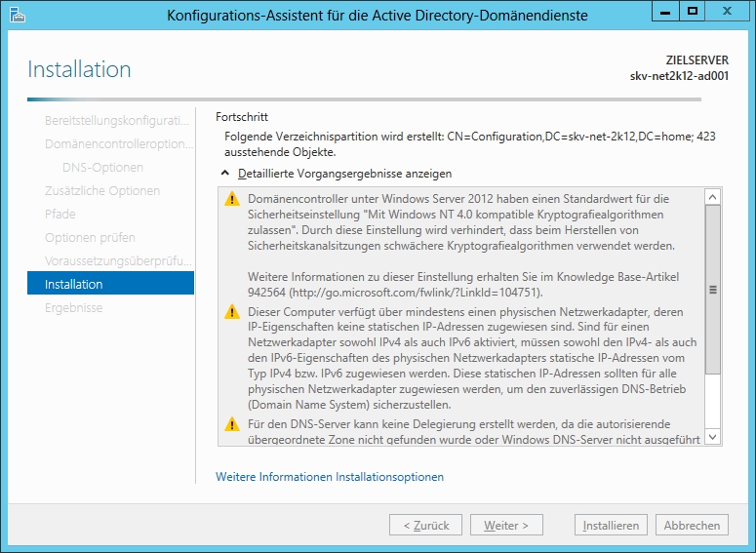The image size is (756, 553).
Task: Open the Optionen prüfen step
Action: click(x=90, y=237)
